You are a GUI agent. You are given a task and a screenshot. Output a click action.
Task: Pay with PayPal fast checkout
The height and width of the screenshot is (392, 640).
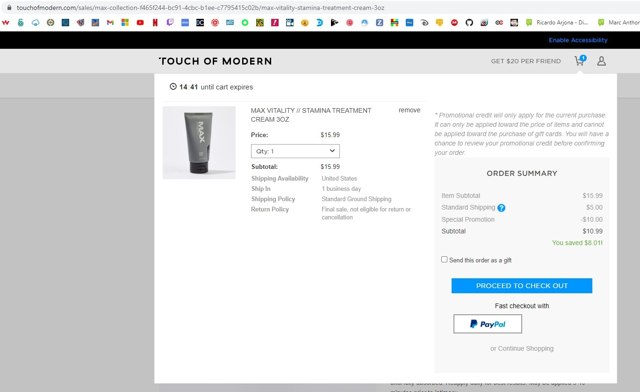tap(487, 324)
